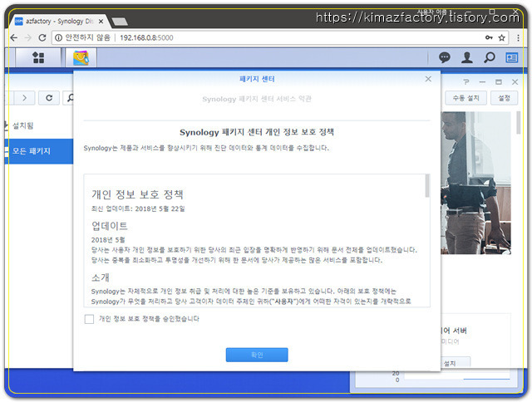Close the azfactory Synology browser tab
Screen dimensions: 532x402
point(101,22)
